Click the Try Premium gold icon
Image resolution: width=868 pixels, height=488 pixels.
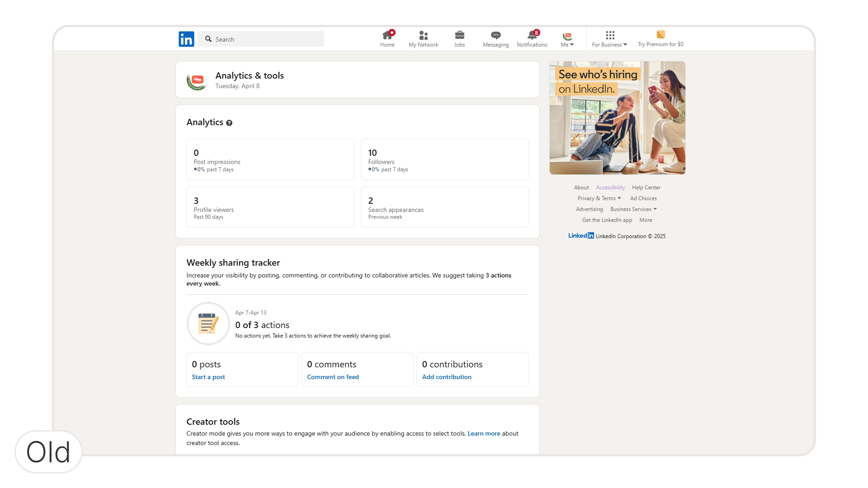click(660, 34)
